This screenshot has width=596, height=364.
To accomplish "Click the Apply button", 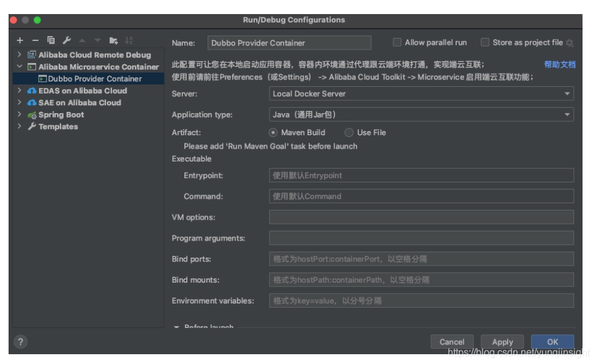I will (502, 341).
